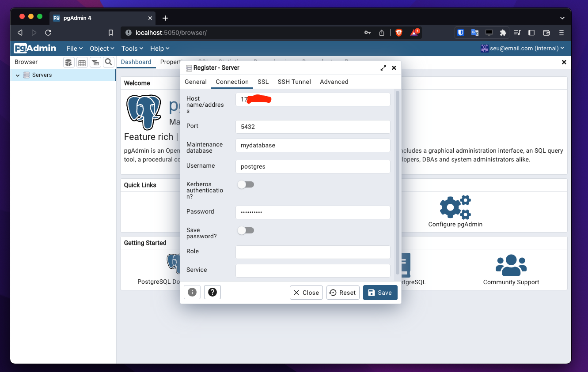The height and width of the screenshot is (372, 588).
Task: Collapse the Servers tree node chevron
Action: pyautogui.click(x=18, y=75)
